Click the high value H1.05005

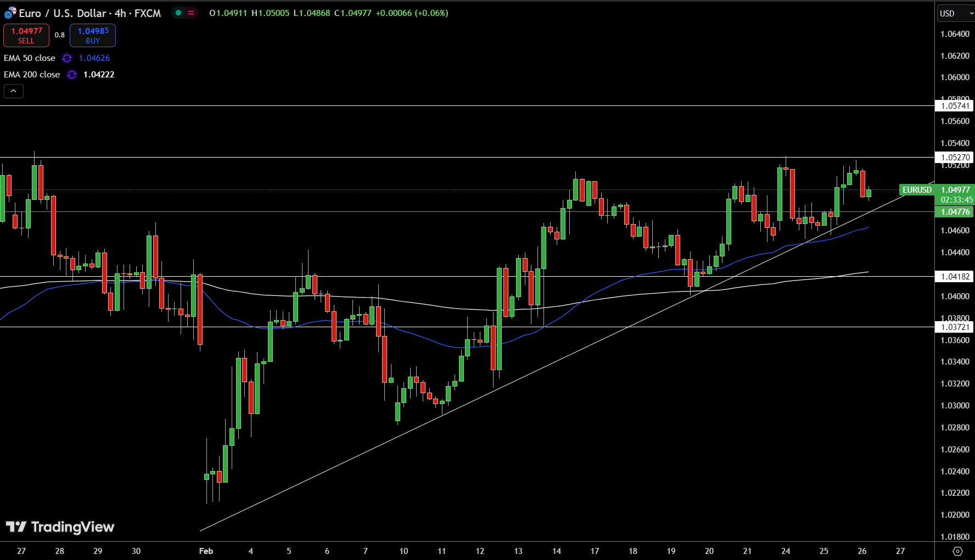(x=270, y=13)
